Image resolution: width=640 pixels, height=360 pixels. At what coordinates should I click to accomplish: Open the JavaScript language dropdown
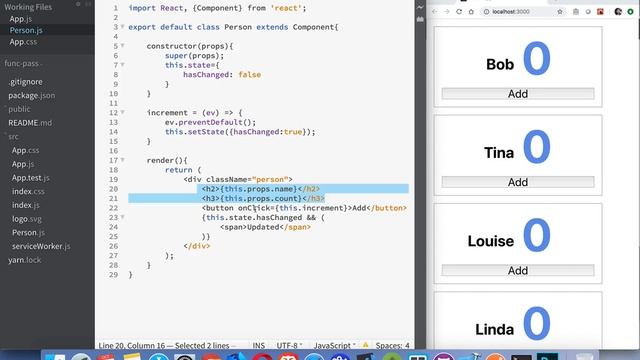pos(334,345)
